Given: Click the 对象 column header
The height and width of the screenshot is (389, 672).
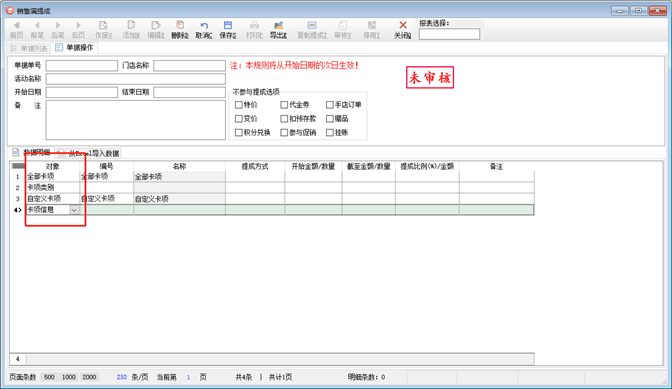Looking at the screenshot, I should tap(53, 166).
